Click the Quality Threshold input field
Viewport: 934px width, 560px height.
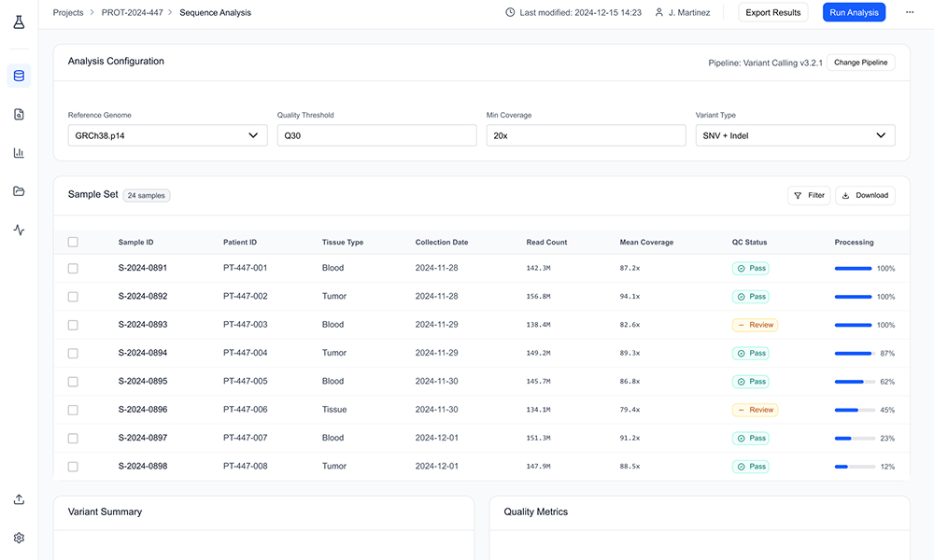(x=376, y=135)
